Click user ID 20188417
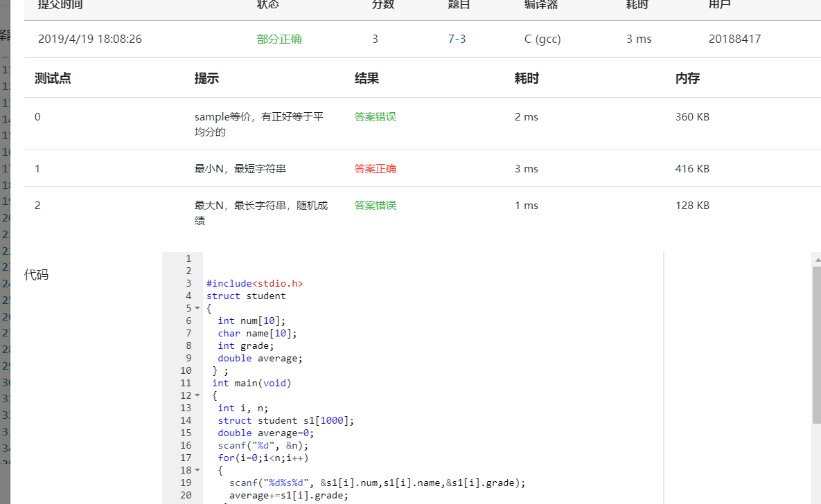 734,39
